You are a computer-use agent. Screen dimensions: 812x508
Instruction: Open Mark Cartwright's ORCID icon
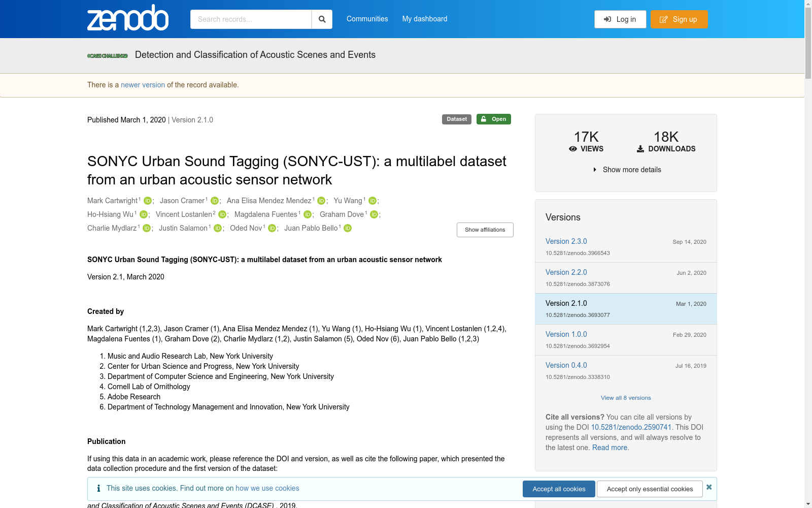coord(148,201)
